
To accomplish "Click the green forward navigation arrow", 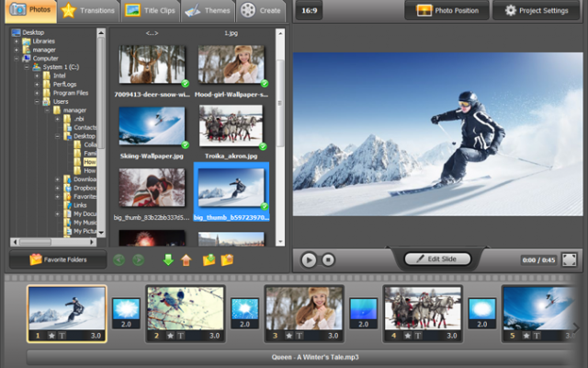I will click(138, 259).
